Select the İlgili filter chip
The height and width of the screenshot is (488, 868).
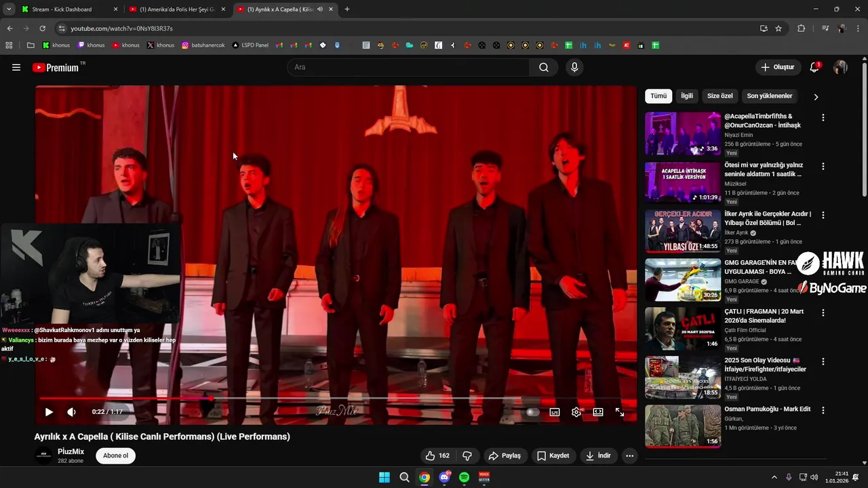click(x=687, y=96)
